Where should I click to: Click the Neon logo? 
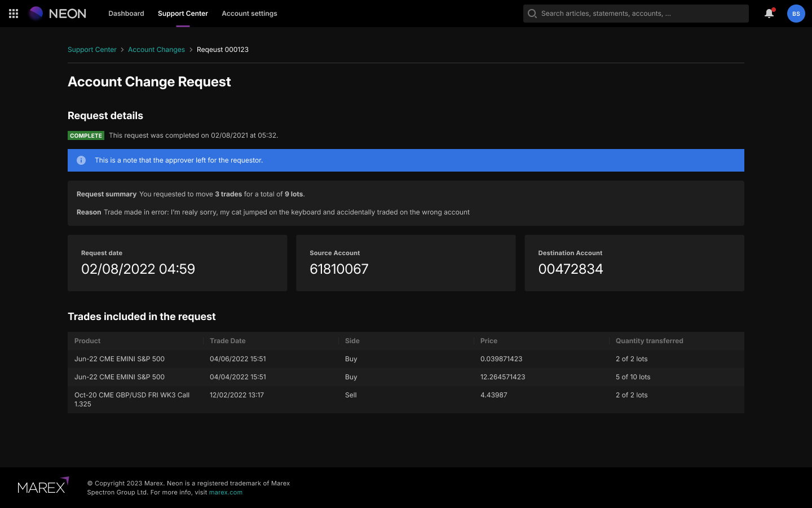pyautogui.click(x=58, y=14)
